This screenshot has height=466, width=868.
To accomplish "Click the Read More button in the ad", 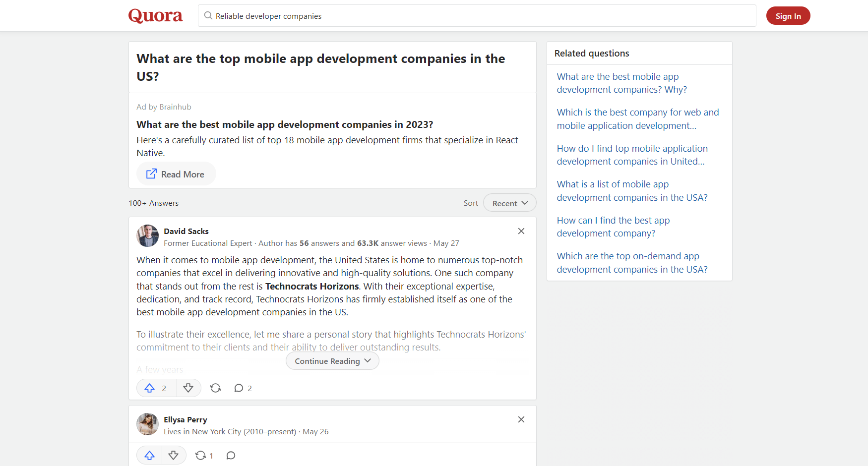I will [176, 174].
